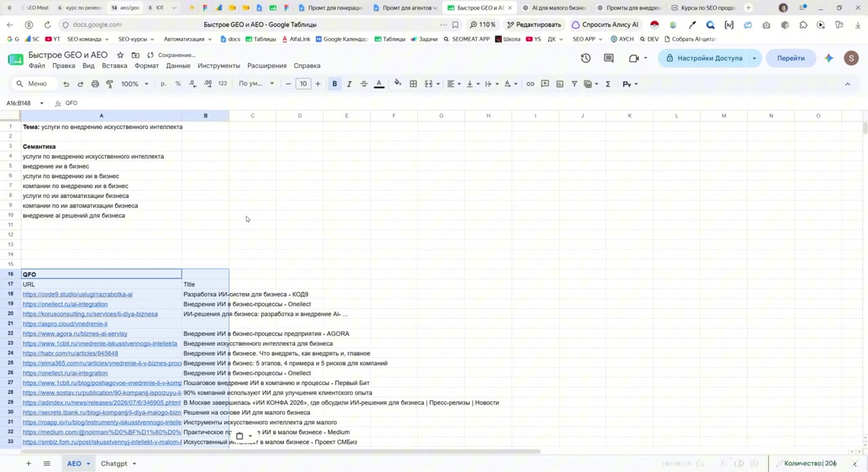Click the Перейти button
Image resolution: width=868 pixels, height=472 pixels.
(791, 58)
